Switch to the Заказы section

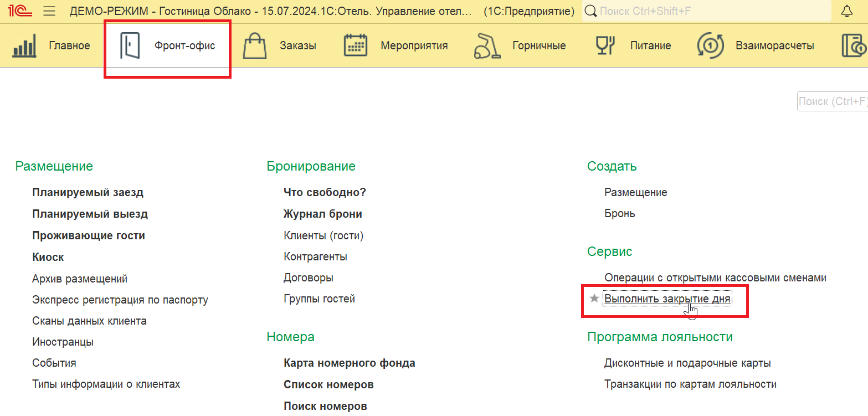pos(298,46)
